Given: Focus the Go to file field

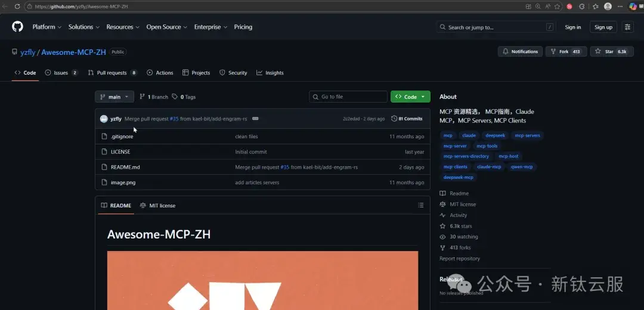Looking at the screenshot, I should [x=348, y=97].
